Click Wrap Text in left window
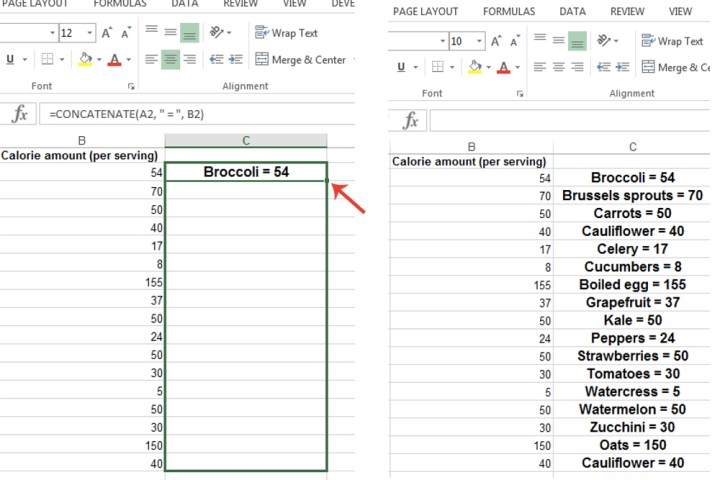 click(286, 33)
